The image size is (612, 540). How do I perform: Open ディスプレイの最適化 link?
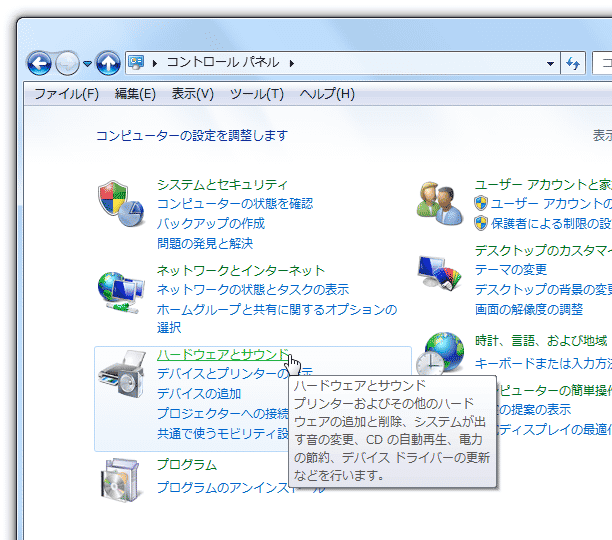click(x=555, y=430)
